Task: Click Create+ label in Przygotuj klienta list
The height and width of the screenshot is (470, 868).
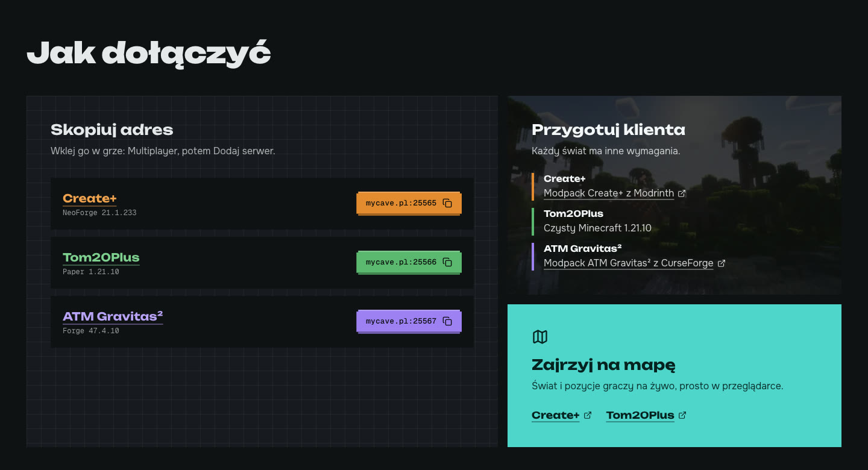Action: point(565,178)
